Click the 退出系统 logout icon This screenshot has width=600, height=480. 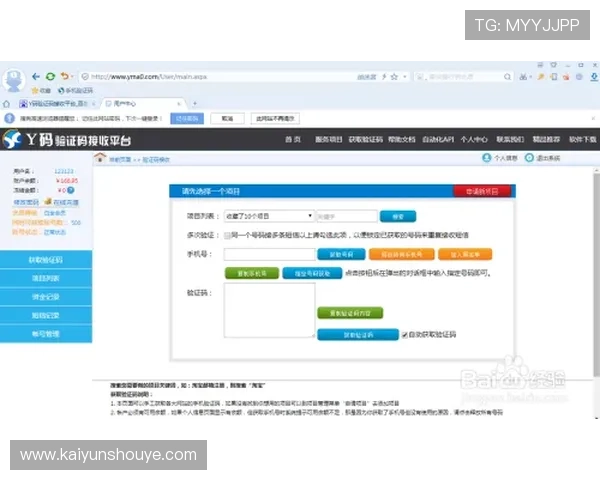(530, 158)
